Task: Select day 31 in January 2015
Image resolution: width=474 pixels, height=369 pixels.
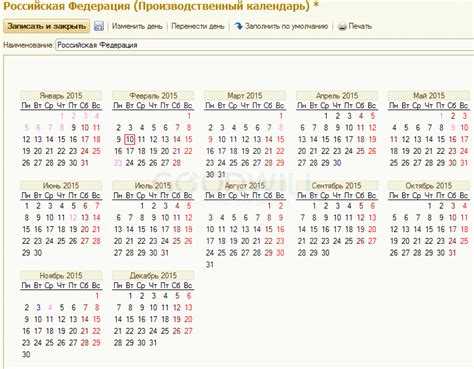Action: tap(85, 163)
